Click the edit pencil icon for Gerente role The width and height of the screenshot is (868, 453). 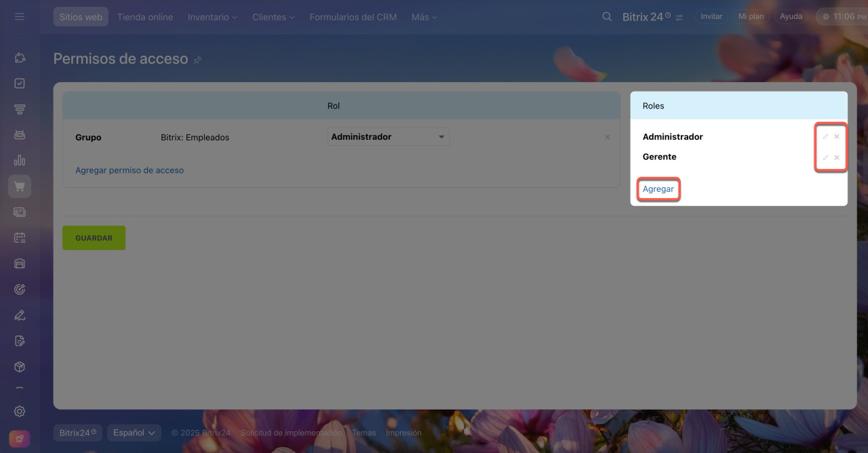tap(825, 157)
